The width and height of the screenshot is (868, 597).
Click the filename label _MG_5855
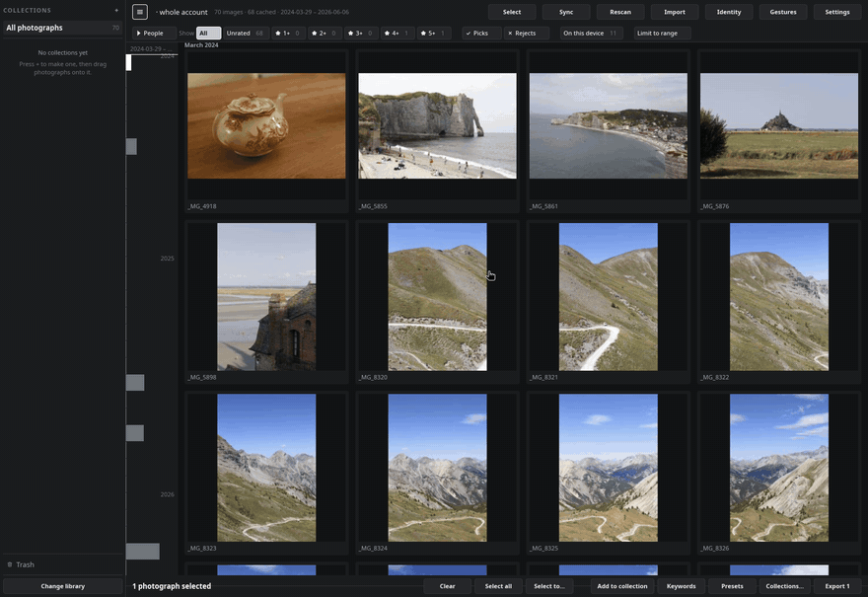(373, 206)
